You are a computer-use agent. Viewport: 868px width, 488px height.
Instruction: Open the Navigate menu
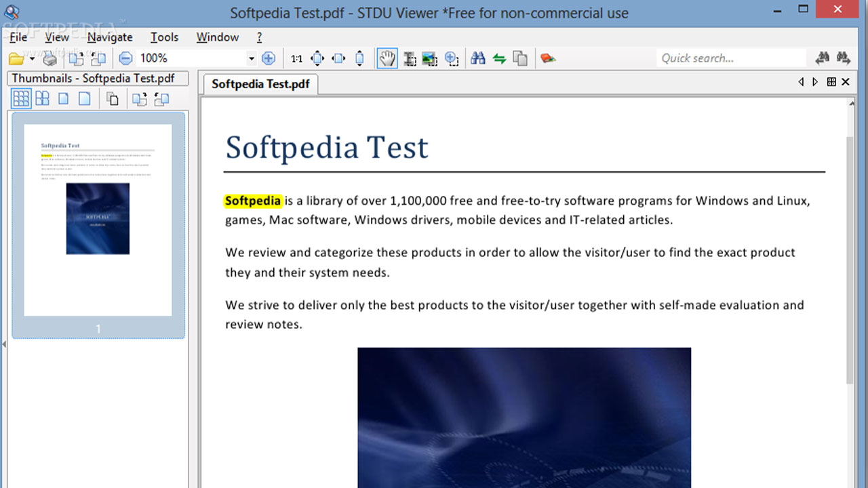[110, 37]
